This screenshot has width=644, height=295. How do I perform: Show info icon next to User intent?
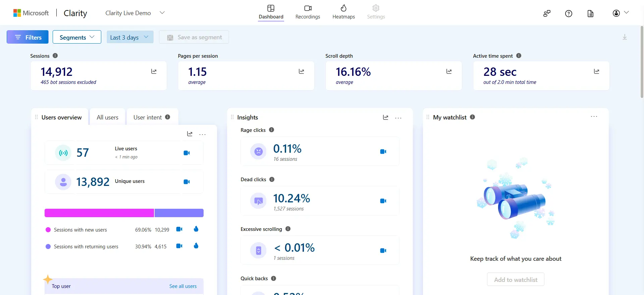coord(168,117)
